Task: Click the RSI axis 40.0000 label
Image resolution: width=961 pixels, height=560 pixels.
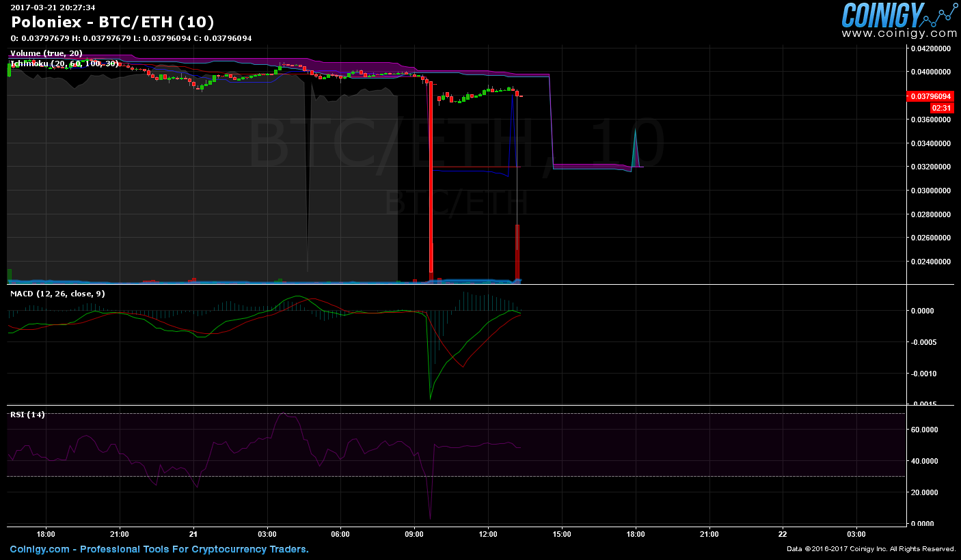Action: coord(923,461)
